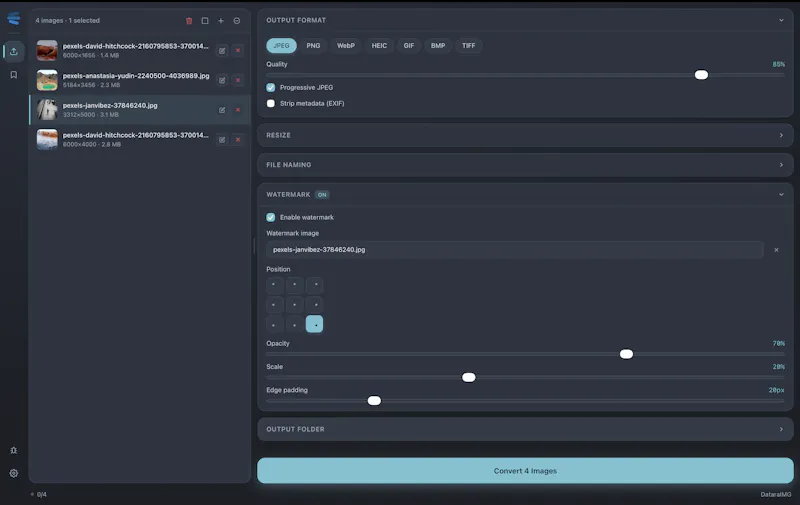This screenshot has height=505, width=800.
Task: Click the Convert 4 Images button
Action: pyautogui.click(x=525, y=471)
